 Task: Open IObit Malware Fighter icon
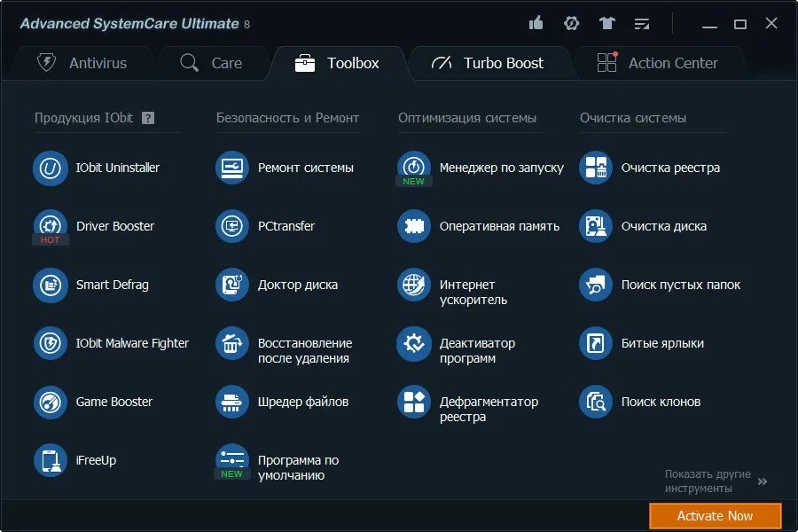tap(51, 344)
